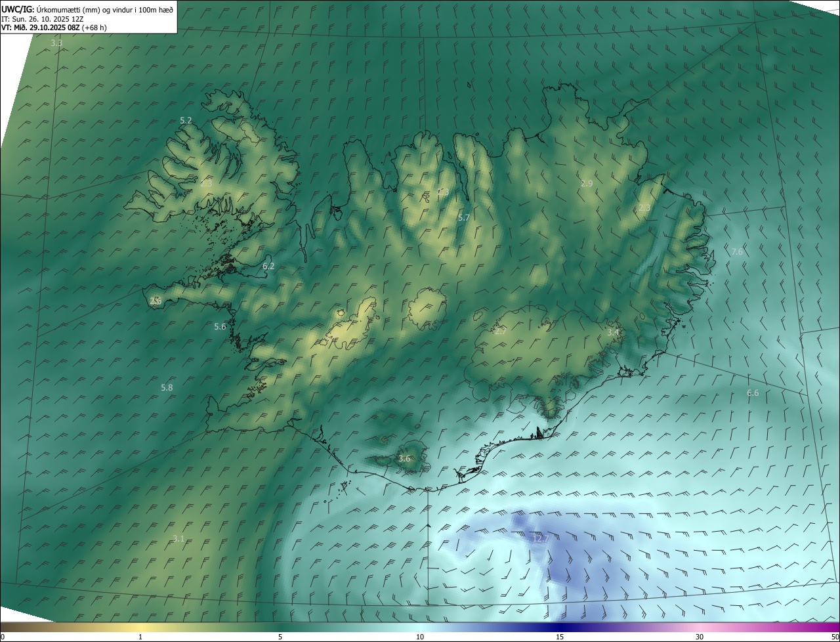
Task: Click the 6.2 label in Breiðafjörður bay
Action: click(x=268, y=266)
